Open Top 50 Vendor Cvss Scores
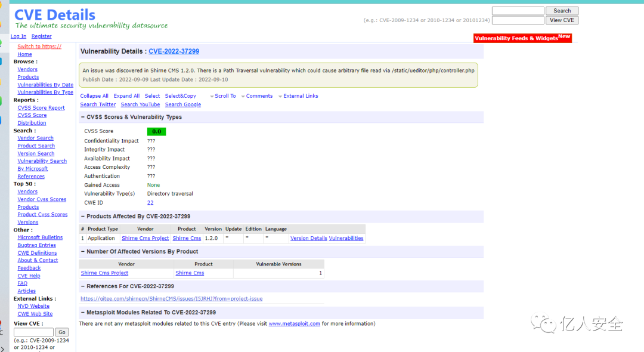 pos(42,200)
